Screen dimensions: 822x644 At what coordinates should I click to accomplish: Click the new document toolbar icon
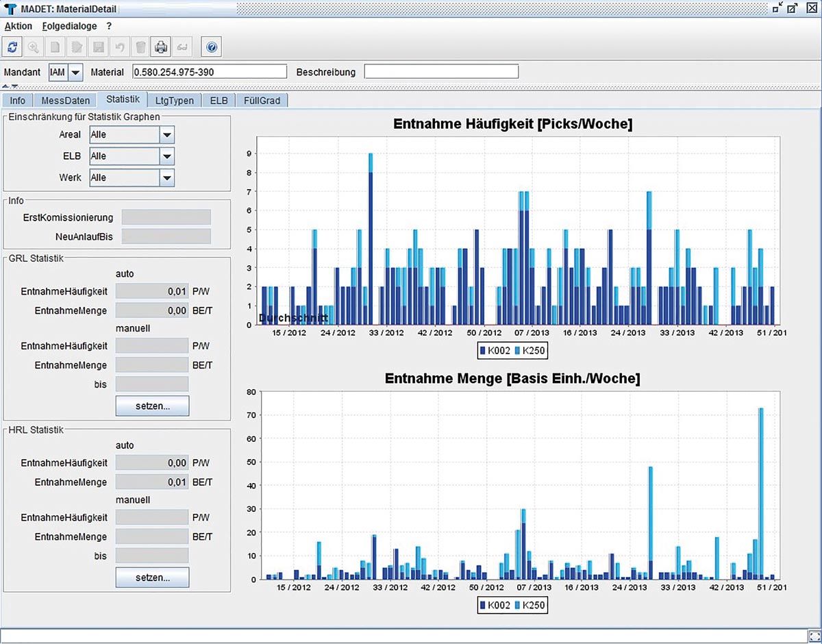[55, 47]
